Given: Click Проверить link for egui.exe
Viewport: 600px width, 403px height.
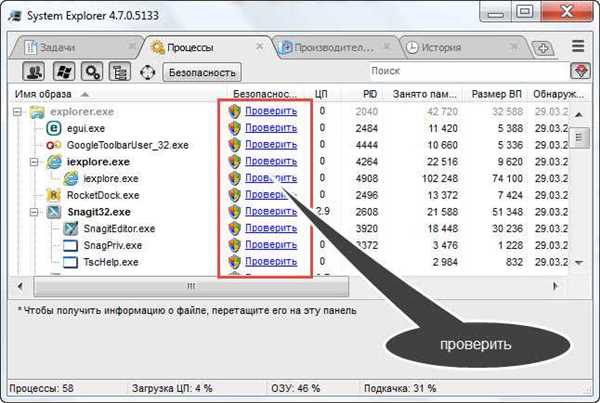Looking at the screenshot, I should click(x=271, y=128).
